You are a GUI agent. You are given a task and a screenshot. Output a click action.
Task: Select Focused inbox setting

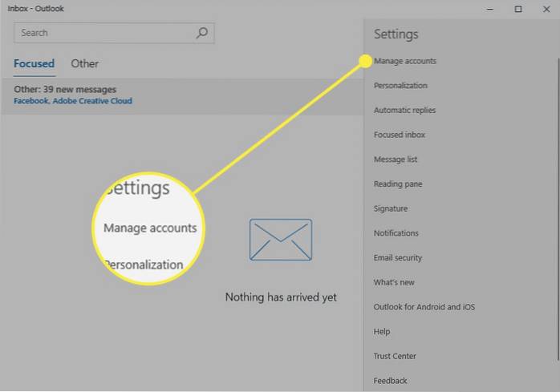400,135
